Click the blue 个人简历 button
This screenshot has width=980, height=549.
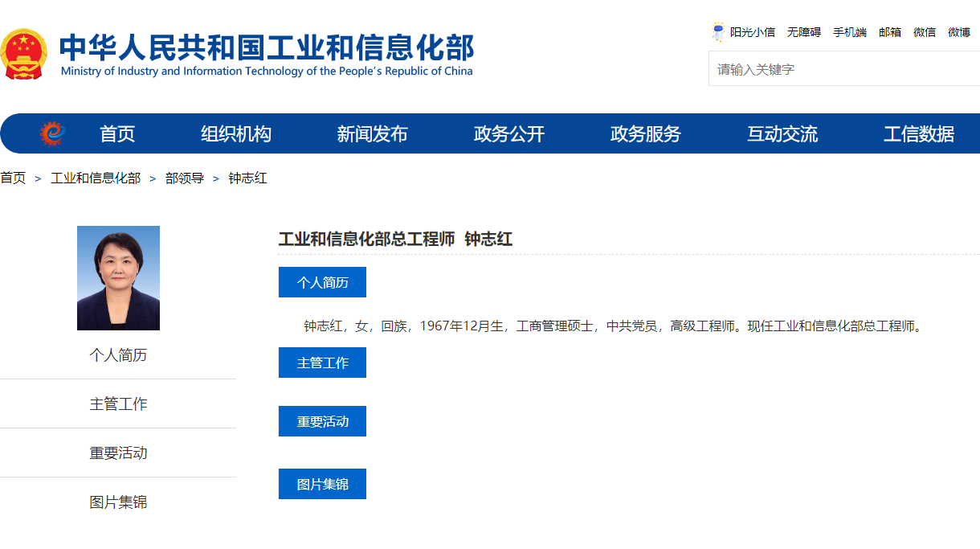[x=322, y=282]
